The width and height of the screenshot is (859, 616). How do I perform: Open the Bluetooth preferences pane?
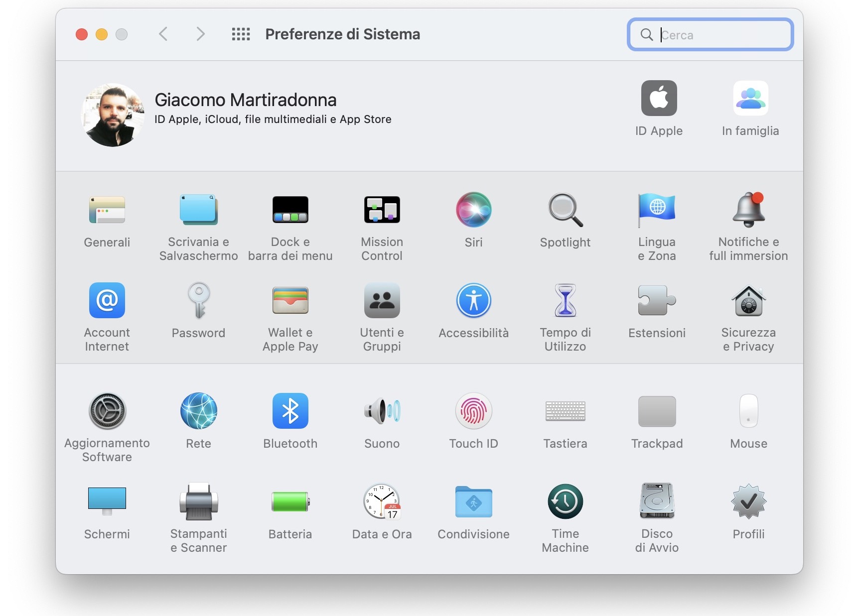(x=290, y=411)
